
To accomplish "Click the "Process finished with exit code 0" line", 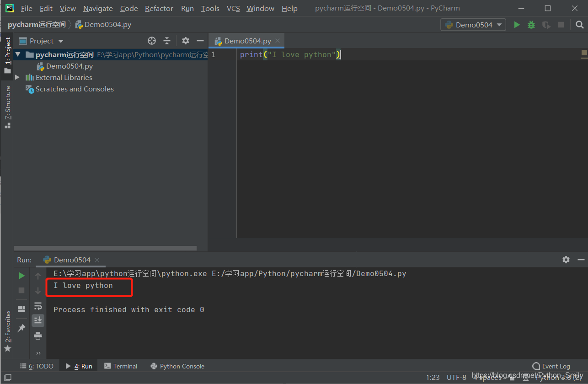I will pyautogui.click(x=129, y=309).
